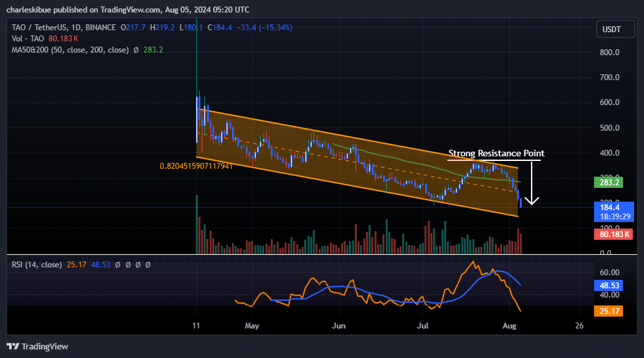644x358 pixels.
Task: Select the RSI (14, close) indicator legend
Action: (x=36, y=265)
